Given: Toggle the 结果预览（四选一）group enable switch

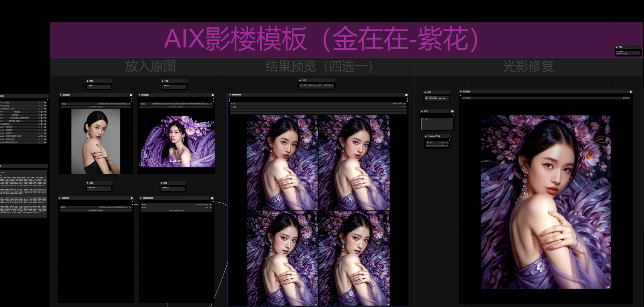Looking at the screenshot, I should tap(41, 121).
